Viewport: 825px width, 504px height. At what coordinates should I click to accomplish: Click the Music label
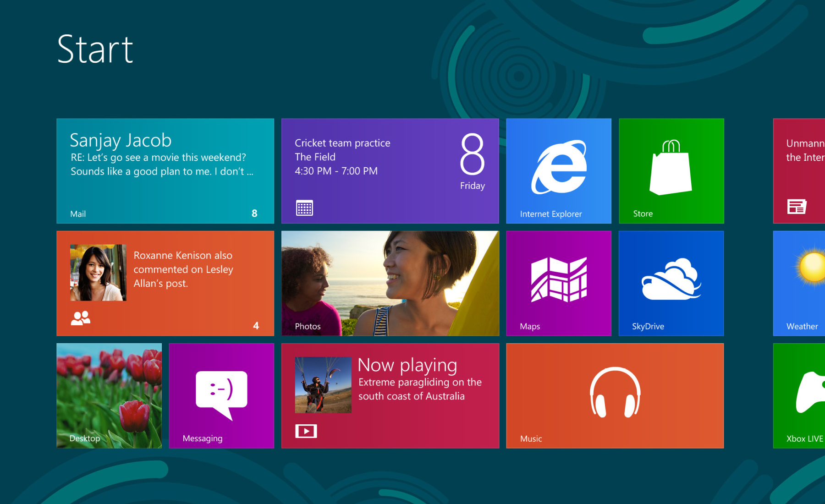531,438
